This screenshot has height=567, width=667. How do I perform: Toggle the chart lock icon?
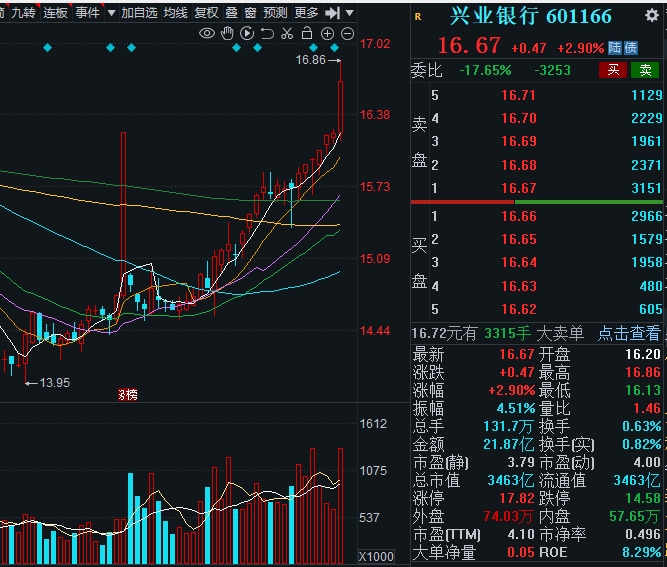pyautogui.click(x=307, y=33)
